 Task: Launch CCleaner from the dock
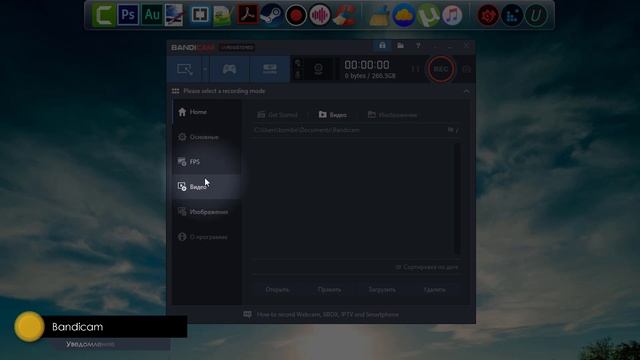point(344,15)
